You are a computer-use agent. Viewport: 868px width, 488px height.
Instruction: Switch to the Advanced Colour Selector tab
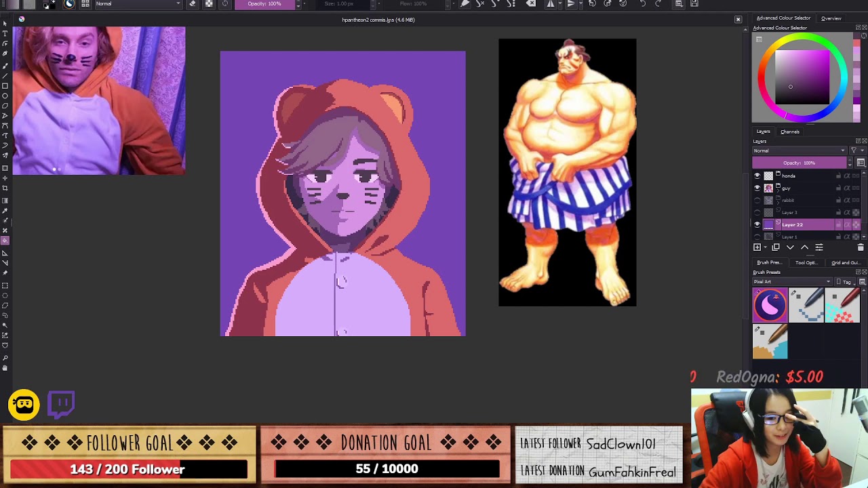tap(783, 18)
